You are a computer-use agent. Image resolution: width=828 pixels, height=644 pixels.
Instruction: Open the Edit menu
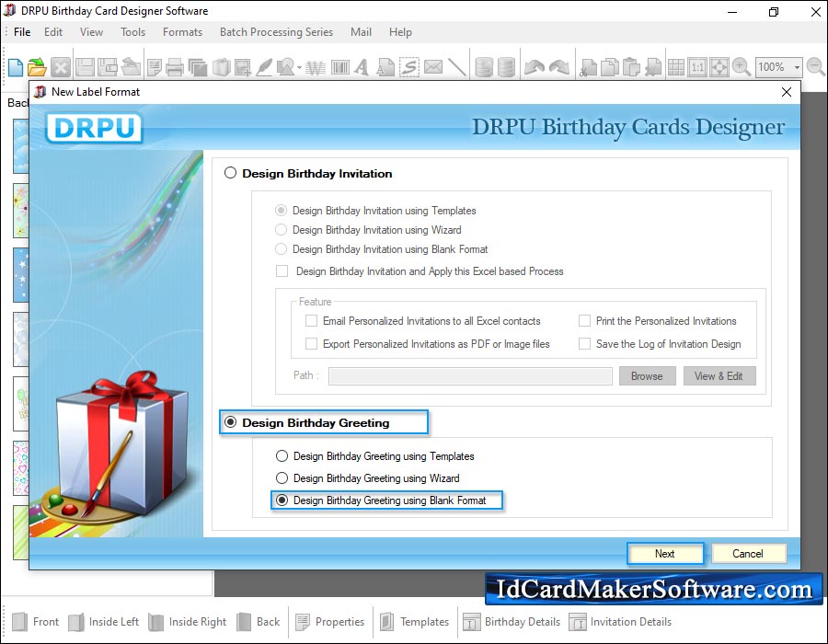pos(53,32)
